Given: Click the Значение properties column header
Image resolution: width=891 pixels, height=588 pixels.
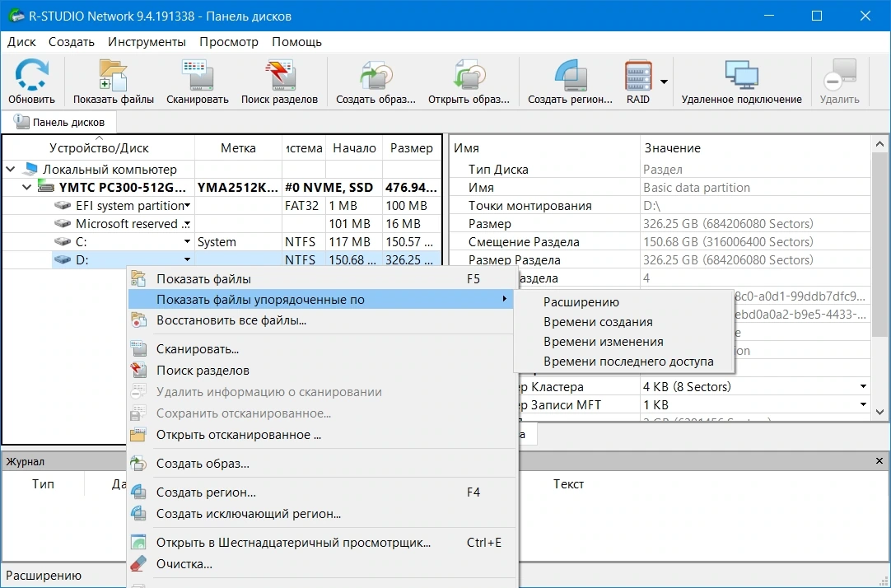Looking at the screenshot, I should point(755,148).
